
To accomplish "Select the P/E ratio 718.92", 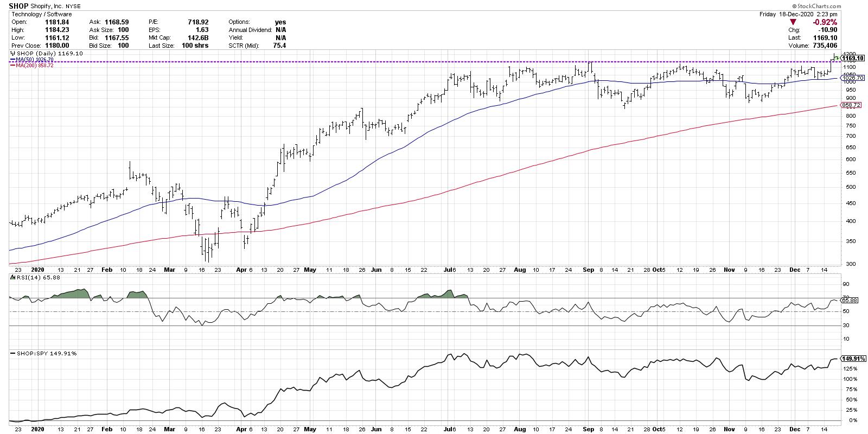I will tap(198, 22).
